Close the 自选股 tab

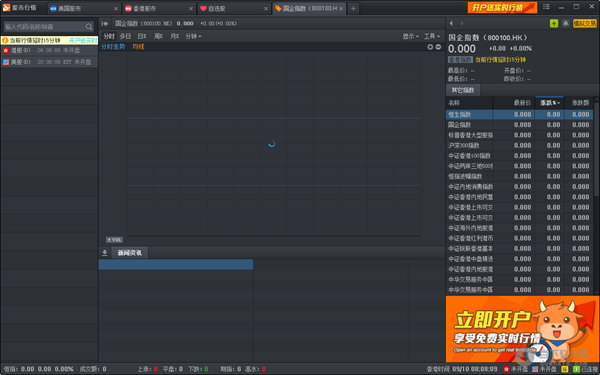(x=266, y=8)
